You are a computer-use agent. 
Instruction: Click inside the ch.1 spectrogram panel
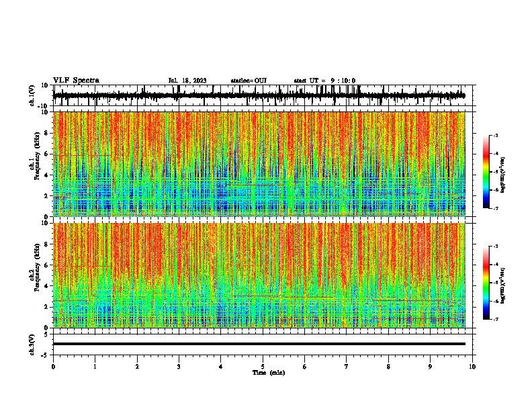point(259,164)
